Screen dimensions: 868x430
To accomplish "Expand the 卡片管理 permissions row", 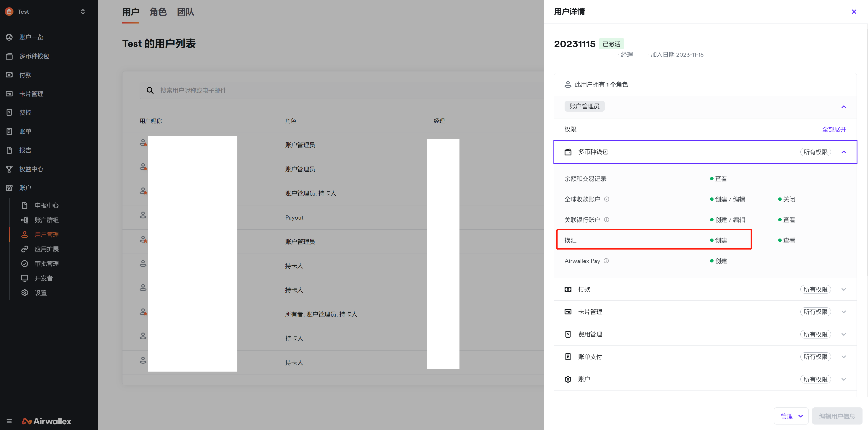I will tap(843, 312).
